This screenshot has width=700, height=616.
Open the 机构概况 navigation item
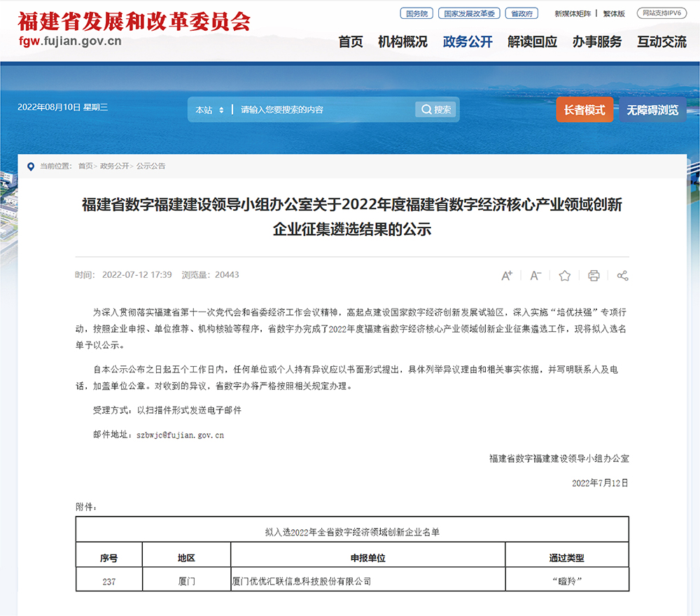point(402,41)
